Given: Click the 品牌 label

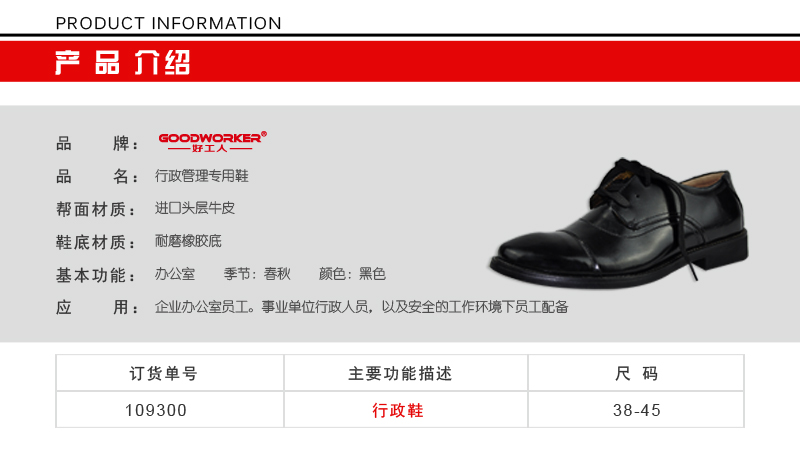Looking at the screenshot, I should click(x=97, y=144).
